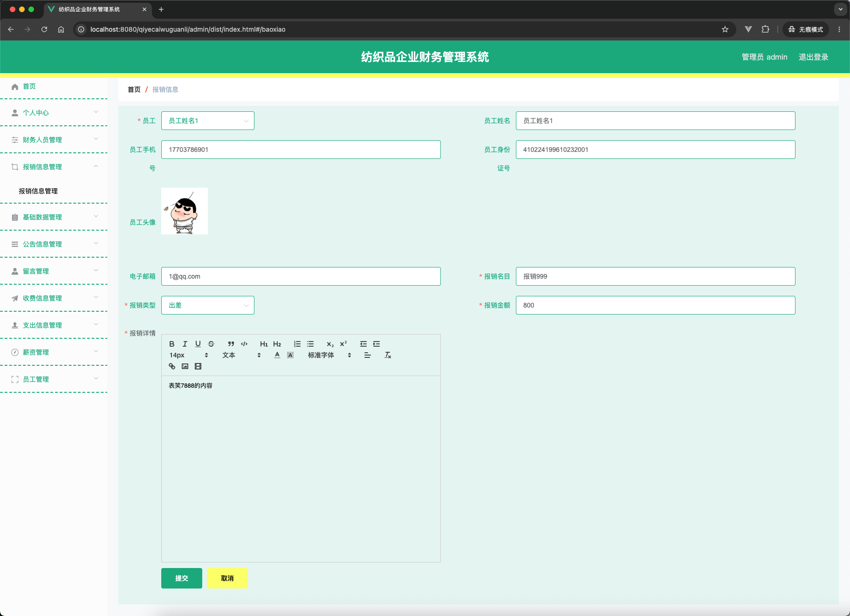Apply subscript formatting

coord(330,344)
